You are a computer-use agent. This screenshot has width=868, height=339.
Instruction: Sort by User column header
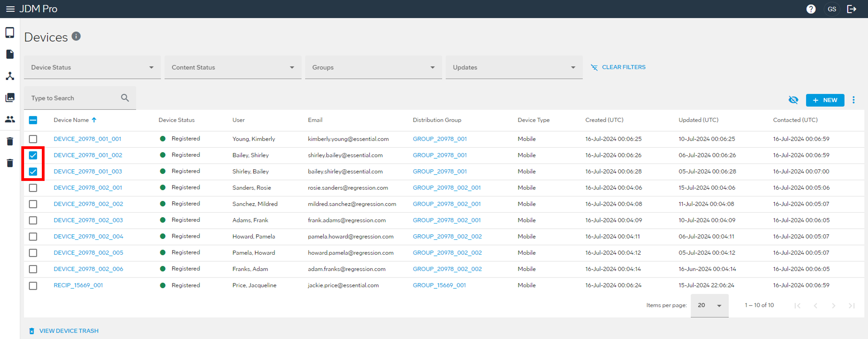[x=239, y=120]
